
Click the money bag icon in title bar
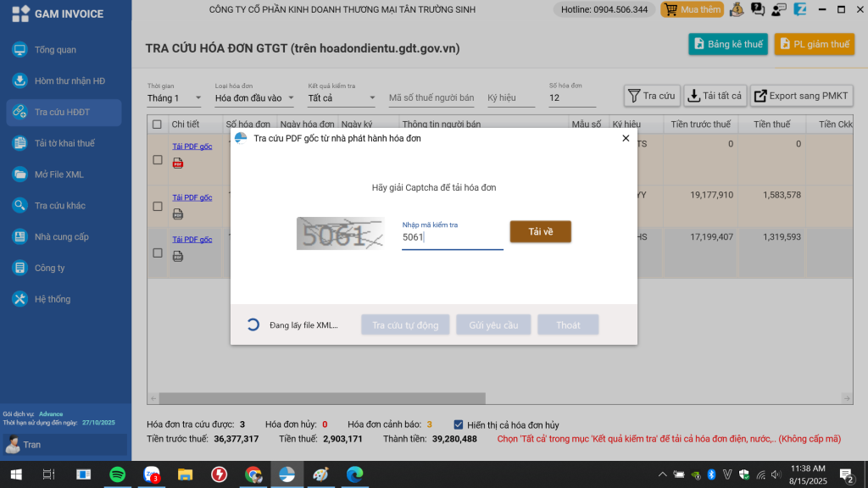737,10
